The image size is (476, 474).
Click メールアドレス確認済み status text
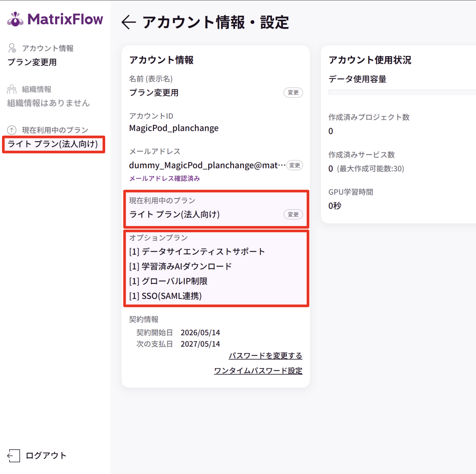pos(164,178)
